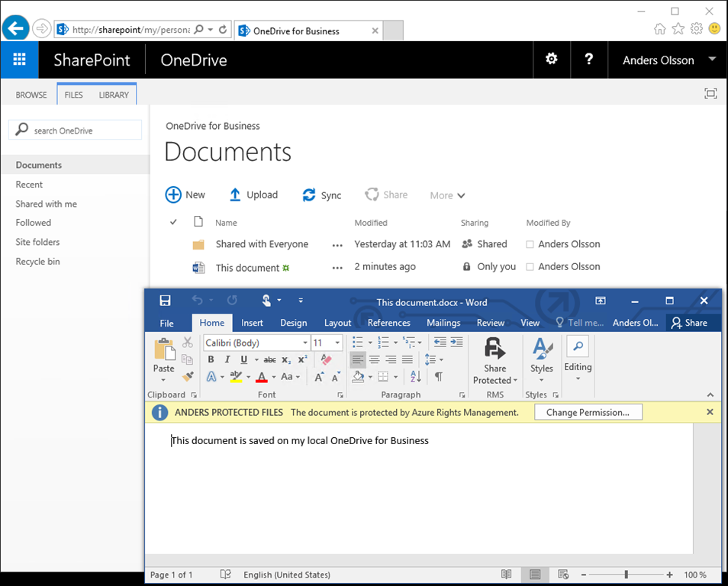This screenshot has width=728, height=586.
Task: Open the Calibri (Body) font name dropdown
Action: 305,343
